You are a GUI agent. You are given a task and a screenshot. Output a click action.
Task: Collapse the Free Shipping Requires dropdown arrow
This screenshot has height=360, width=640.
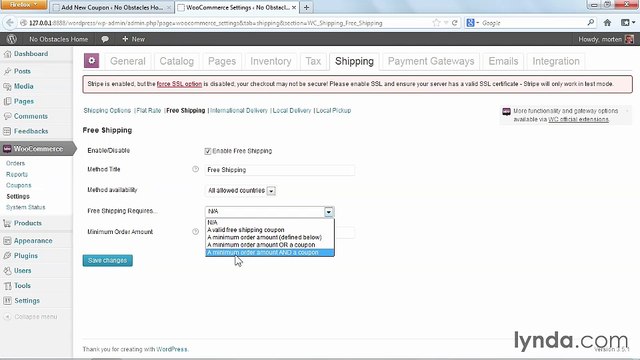(x=329, y=211)
